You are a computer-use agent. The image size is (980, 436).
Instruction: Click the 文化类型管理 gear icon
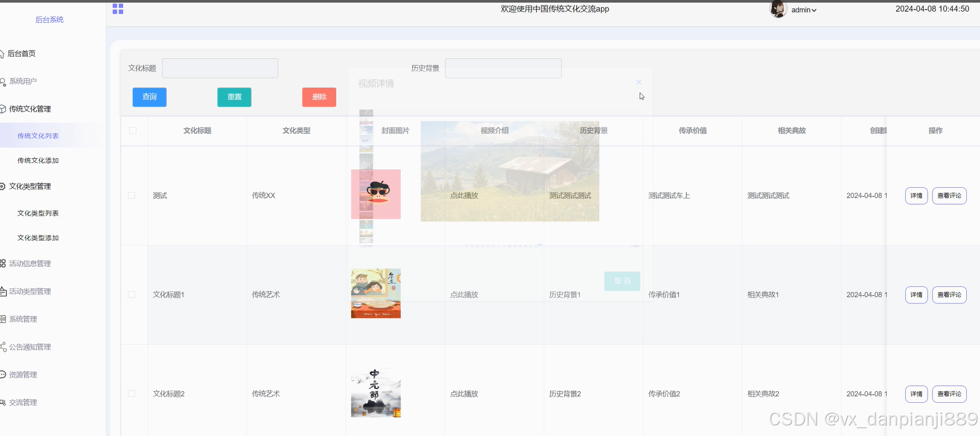point(3,186)
